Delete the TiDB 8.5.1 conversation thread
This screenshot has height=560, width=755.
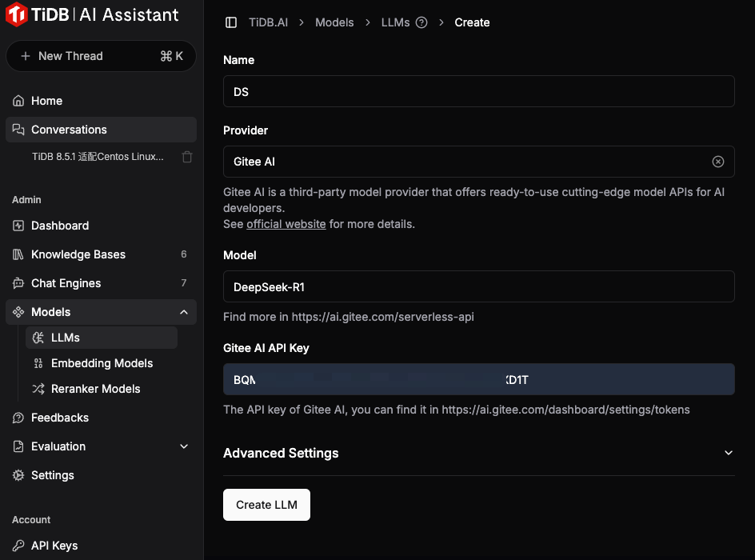point(187,157)
